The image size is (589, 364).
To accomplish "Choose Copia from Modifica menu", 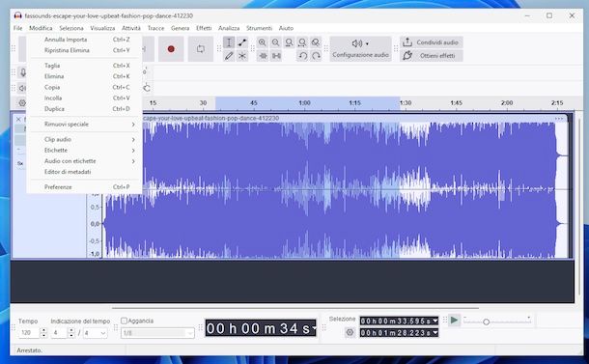I will 85,87.
